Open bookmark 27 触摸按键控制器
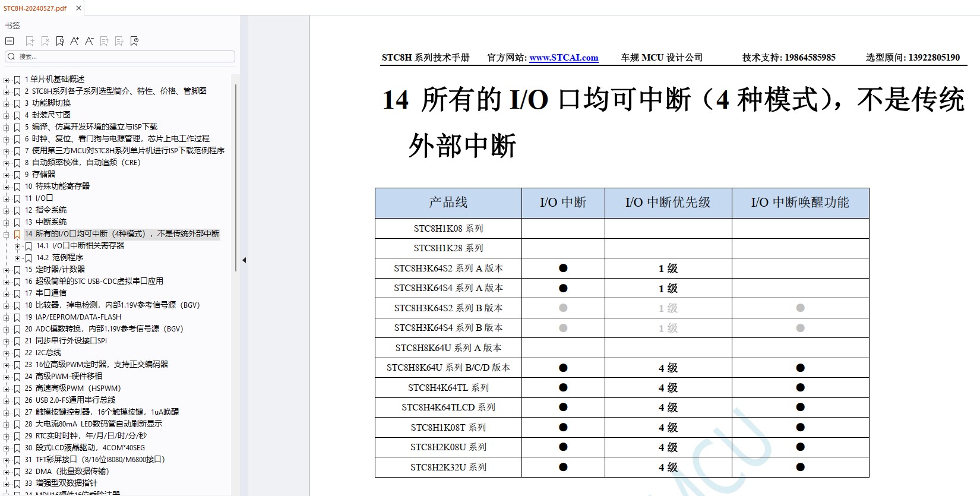 (102, 412)
